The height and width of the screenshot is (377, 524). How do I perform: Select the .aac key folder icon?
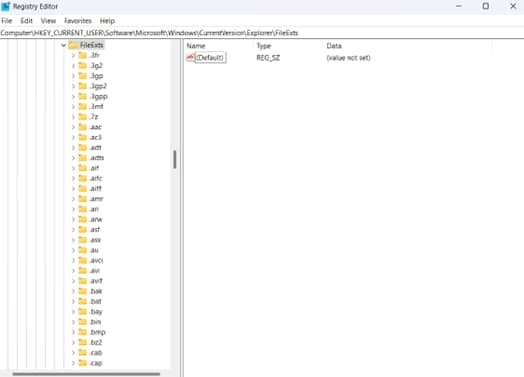[83, 127]
